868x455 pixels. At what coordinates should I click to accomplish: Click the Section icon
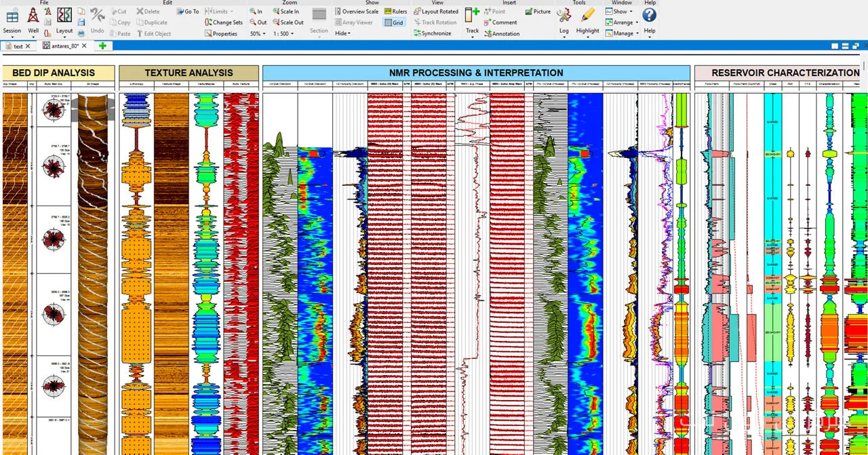tap(319, 15)
